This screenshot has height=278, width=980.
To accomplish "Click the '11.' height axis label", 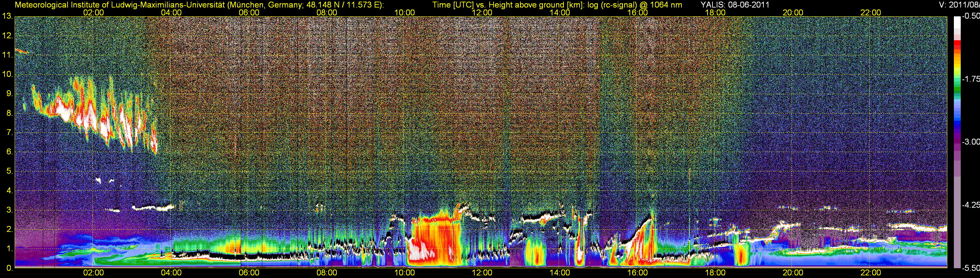I will 8,55.
